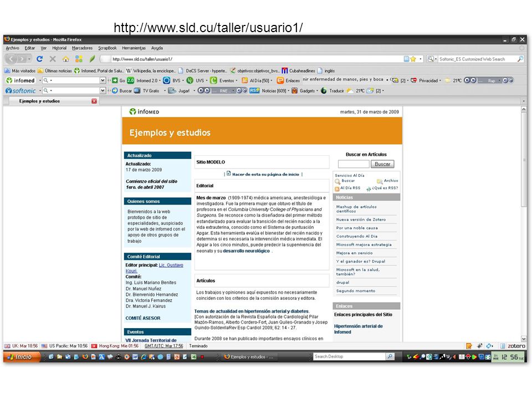Open the Editar menu

pyautogui.click(x=30, y=48)
